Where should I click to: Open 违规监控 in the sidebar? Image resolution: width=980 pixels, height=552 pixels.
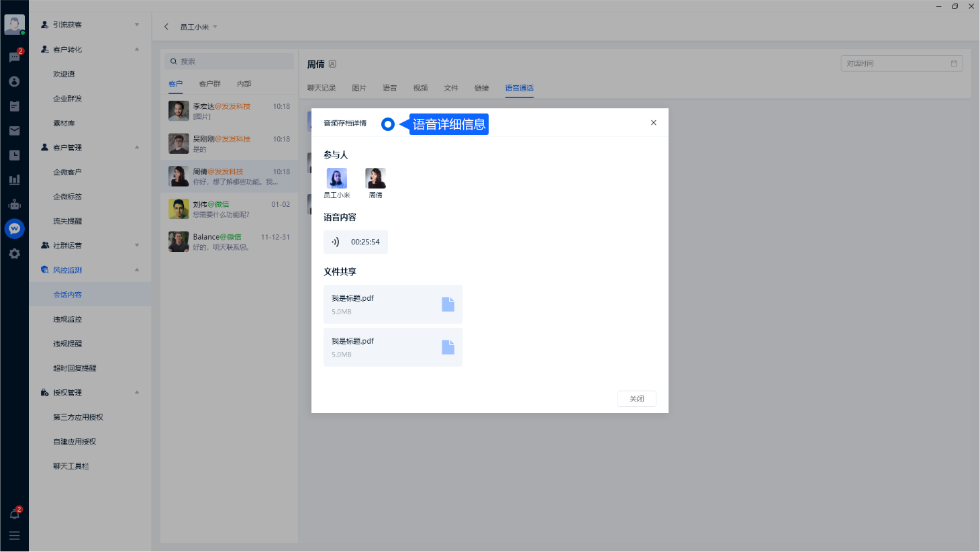click(x=68, y=319)
